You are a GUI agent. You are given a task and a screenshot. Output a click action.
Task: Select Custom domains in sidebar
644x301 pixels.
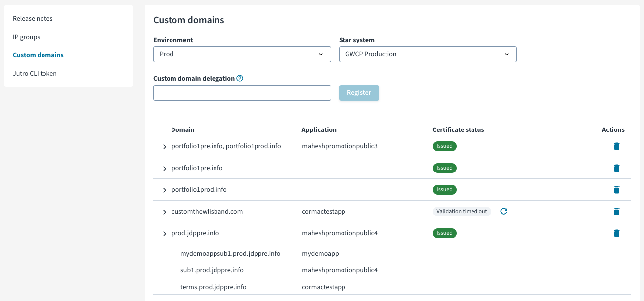tap(38, 55)
